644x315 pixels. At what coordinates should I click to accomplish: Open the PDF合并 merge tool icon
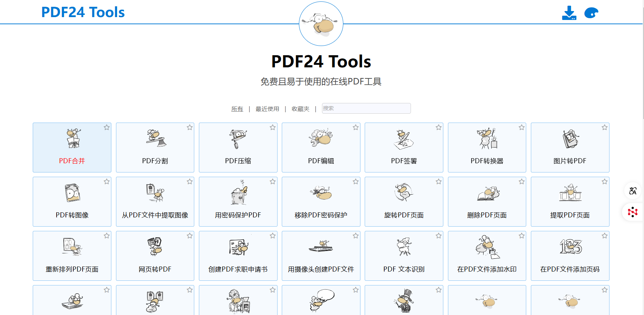(73, 139)
